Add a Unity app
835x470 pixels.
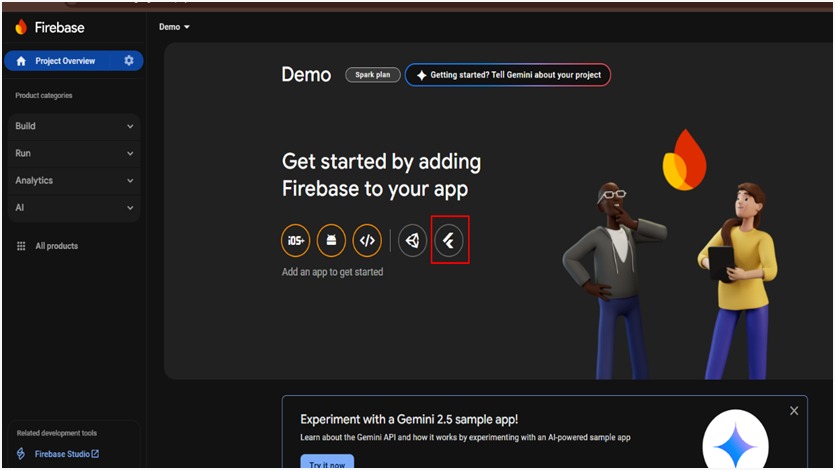point(413,241)
